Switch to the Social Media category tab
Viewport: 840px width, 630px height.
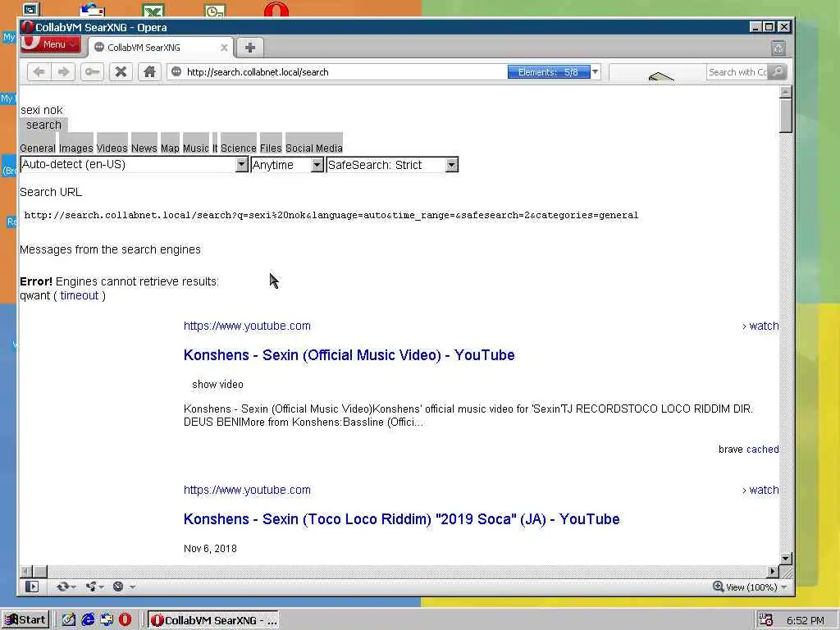tap(314, 144)
